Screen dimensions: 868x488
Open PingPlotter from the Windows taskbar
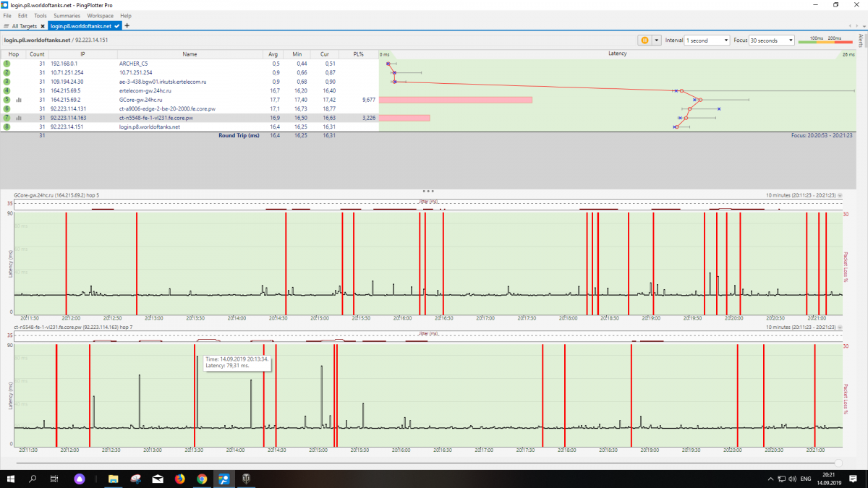225,479
